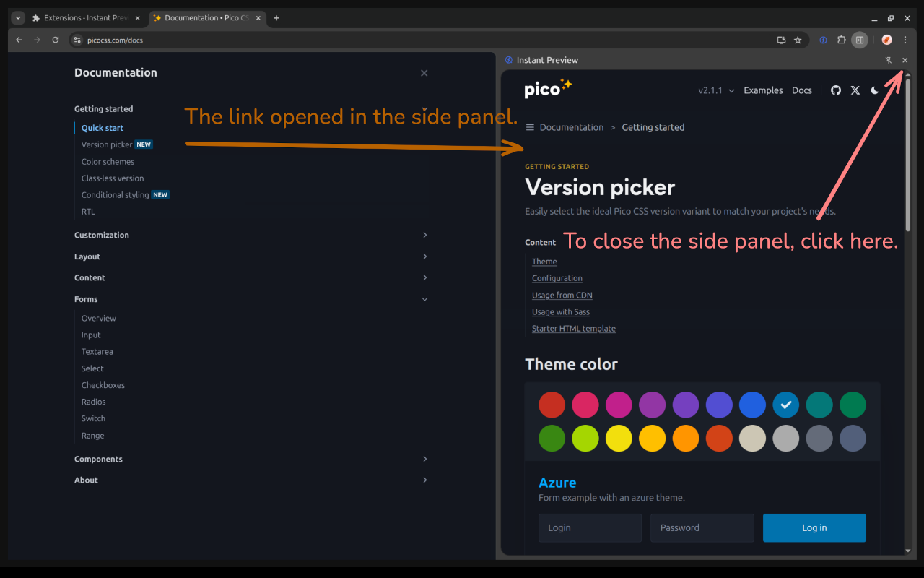Switch to the Extensions - Instant Preview tab
The image size is (924, 578).
pyautogui.click(x=86, y=18)
